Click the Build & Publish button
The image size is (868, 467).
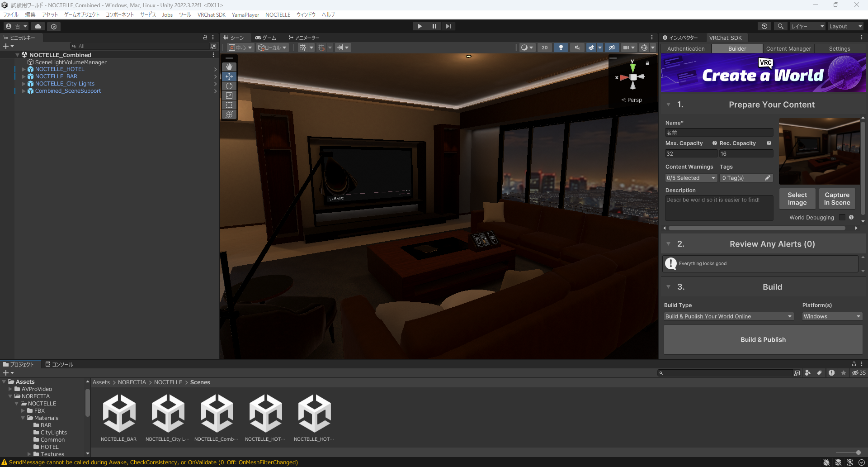point(763,339)
